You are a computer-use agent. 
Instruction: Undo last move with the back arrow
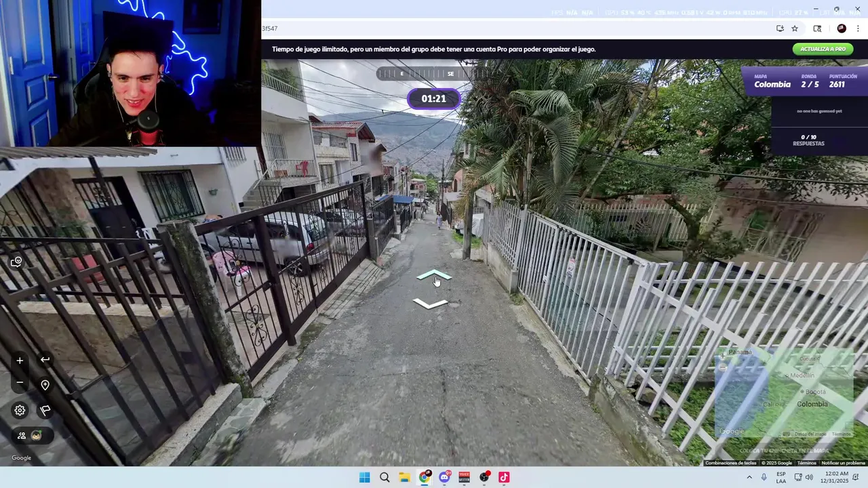(x=45, y=360)
